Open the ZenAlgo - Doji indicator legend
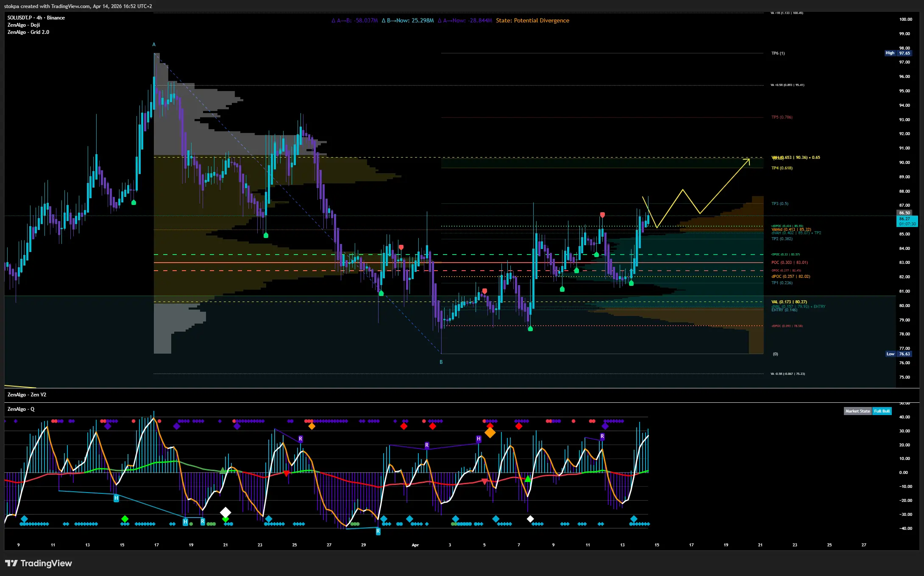The image size is (924, 576). (x=24, y=25)
